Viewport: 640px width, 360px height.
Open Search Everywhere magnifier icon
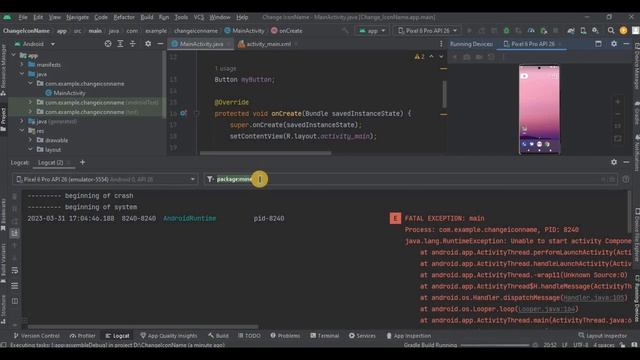tap(611, 31)
